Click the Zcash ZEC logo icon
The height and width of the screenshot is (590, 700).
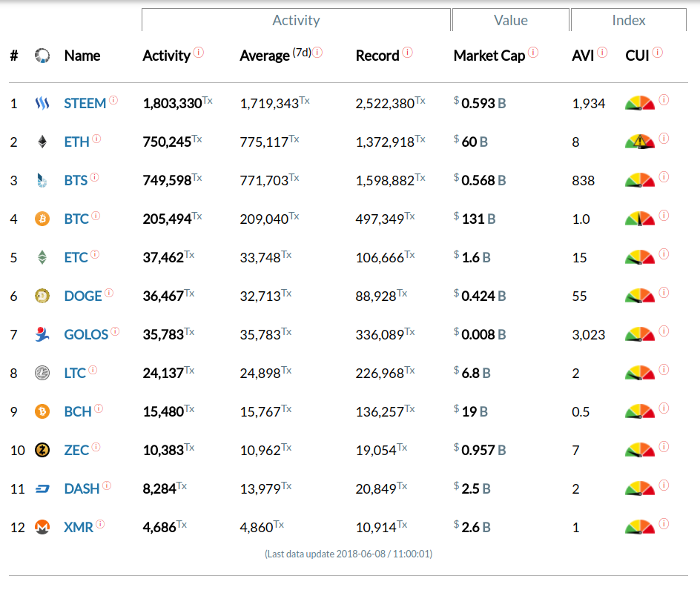tap(42, 450)
